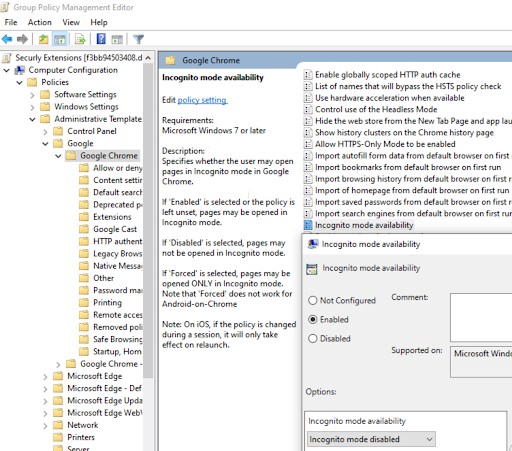Select Import saved passwords from default browser

(x=413, y=202)
